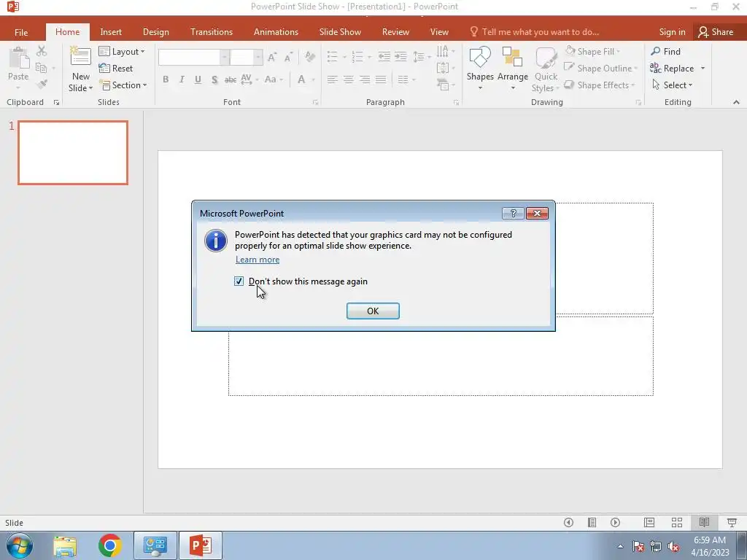Click the Cut scissors icon

click(x=42, y=51)
